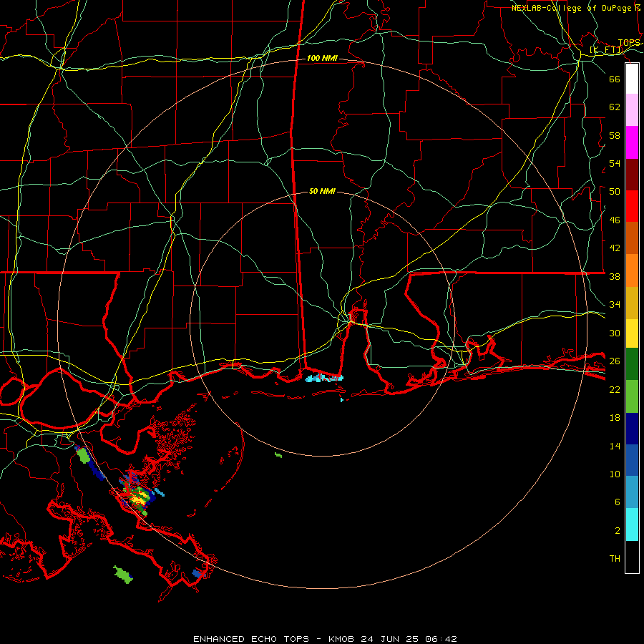
Task: Select legend value "66"
Action: tap(615, 79)
